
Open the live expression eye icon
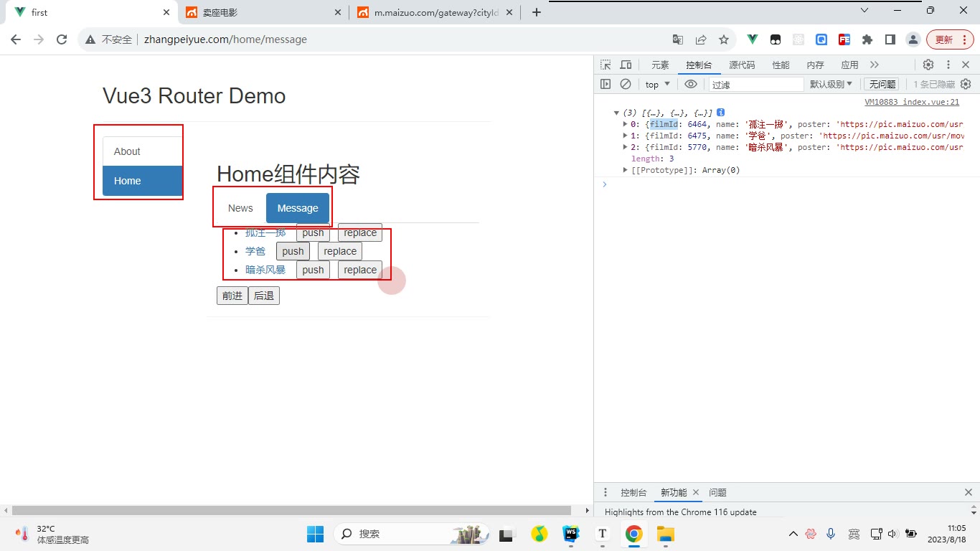[691, 84]
